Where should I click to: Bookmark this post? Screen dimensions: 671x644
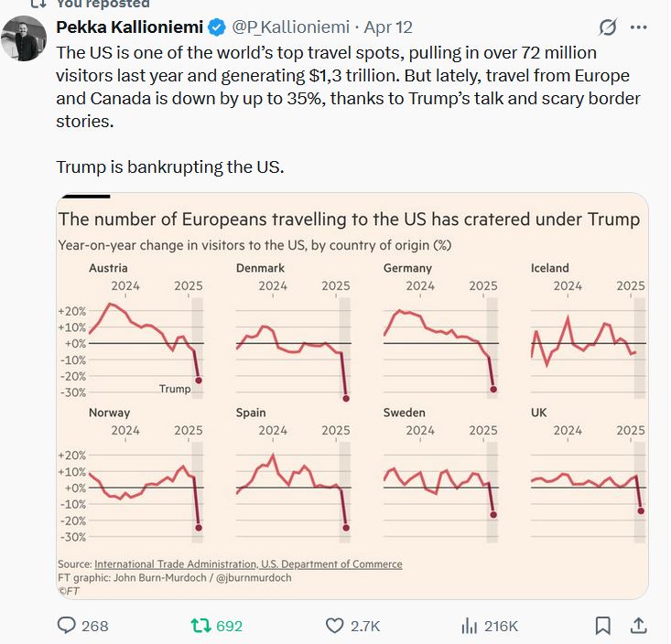tap(602, 626)
